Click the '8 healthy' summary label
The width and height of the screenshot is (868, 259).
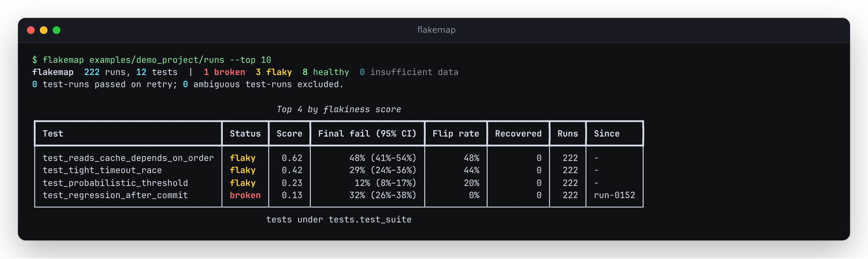(x=326, y=72)
